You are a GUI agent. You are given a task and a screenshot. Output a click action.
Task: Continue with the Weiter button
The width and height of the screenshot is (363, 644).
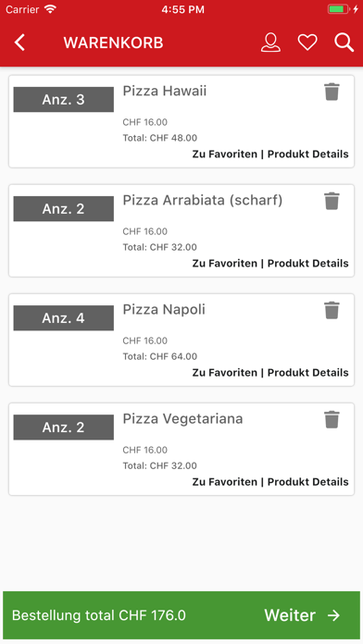(302, 614)
